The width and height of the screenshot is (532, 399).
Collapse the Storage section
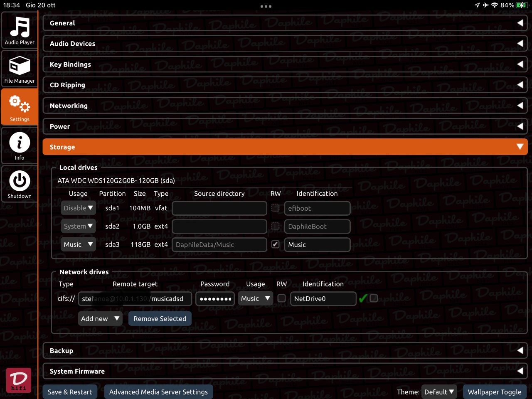285,147
